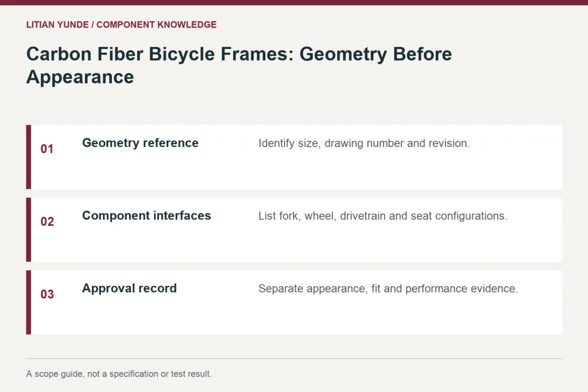Viewport: 588px width, 392px height.
Task: Click the dark red top banner strip
Action: [x=294, y=2]
